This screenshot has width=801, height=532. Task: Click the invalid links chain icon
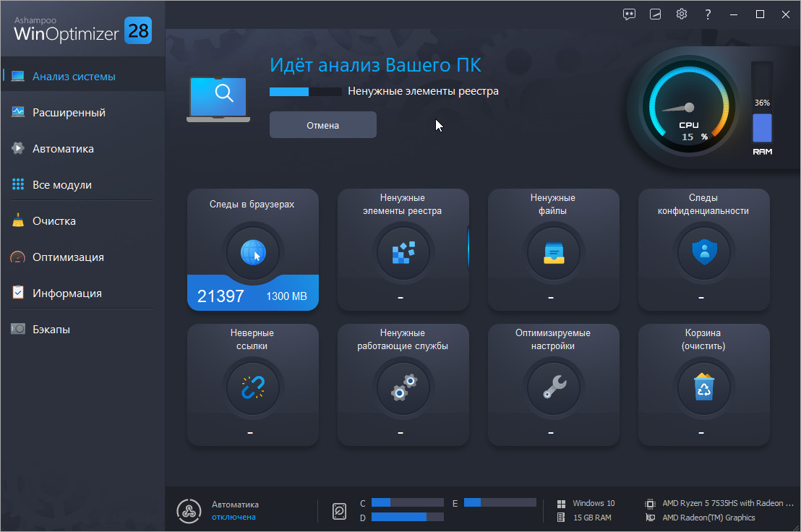(x=252, y=388)
